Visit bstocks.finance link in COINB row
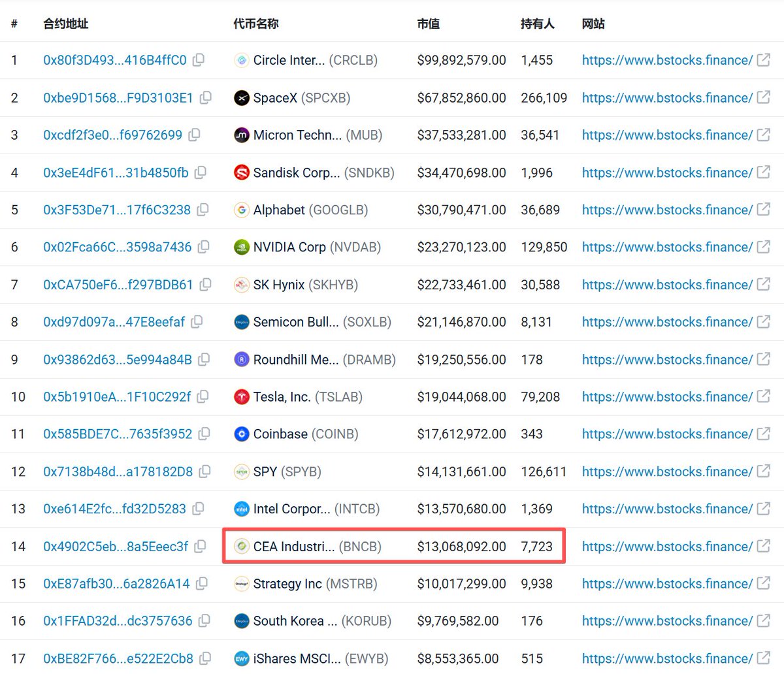Image resolution: width=784 pixels, height=674 pixels. (x=667, y=434)
